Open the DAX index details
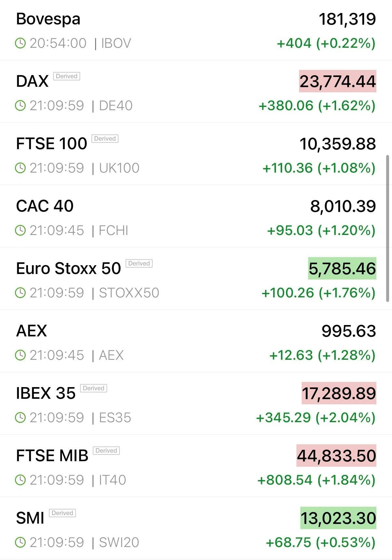392x560 pixels. pos(32,81)
